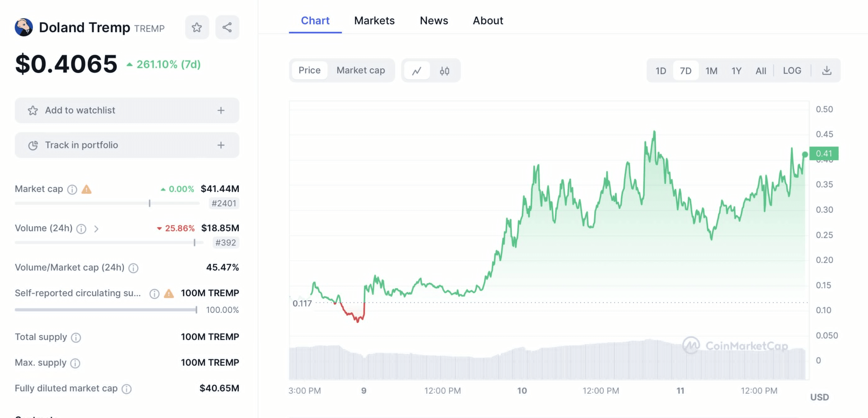Click info icon beside Fully diluted market cap
Image resolution: width=868 pixels, height=418 pixels.
126,389
